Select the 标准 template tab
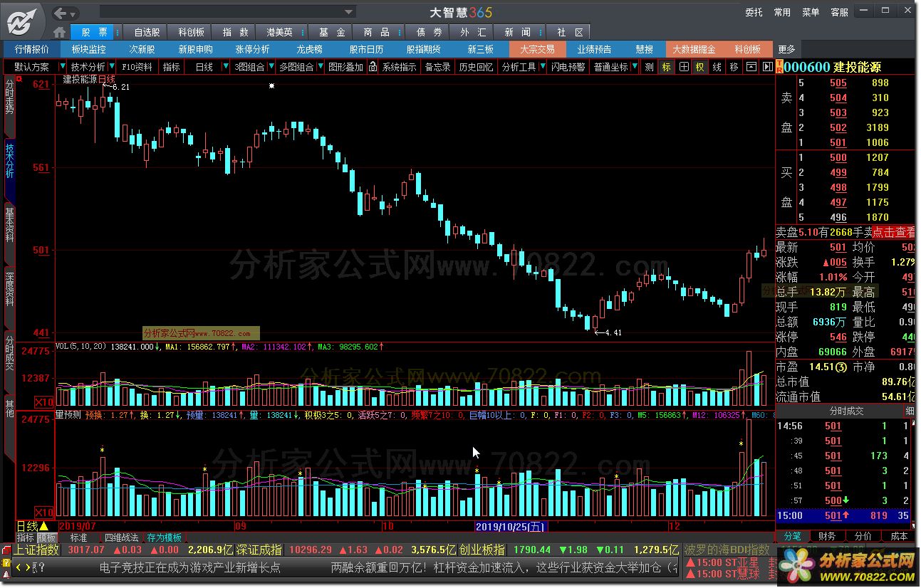Viewport: 921px width, 588px height. [78, 538]
